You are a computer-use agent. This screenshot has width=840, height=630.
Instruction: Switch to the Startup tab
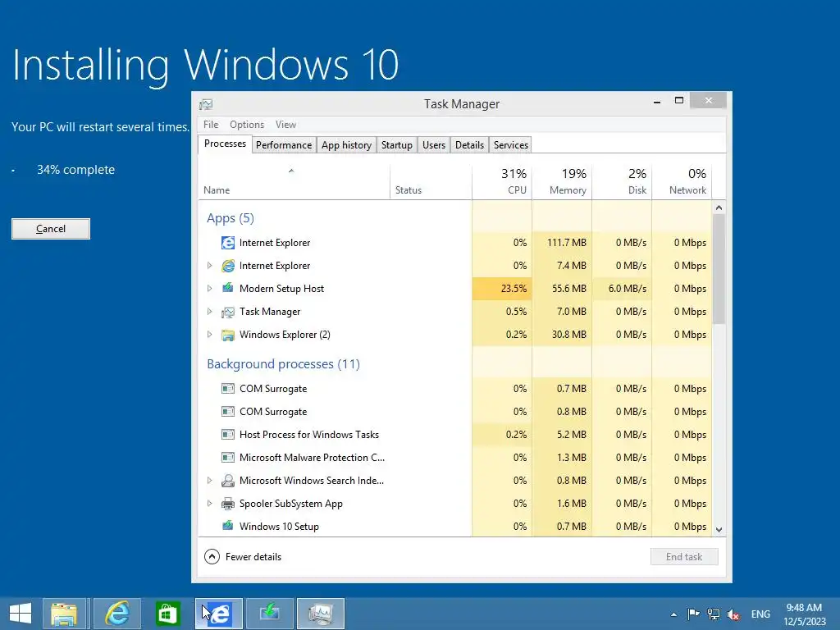(x=396, y=145)
